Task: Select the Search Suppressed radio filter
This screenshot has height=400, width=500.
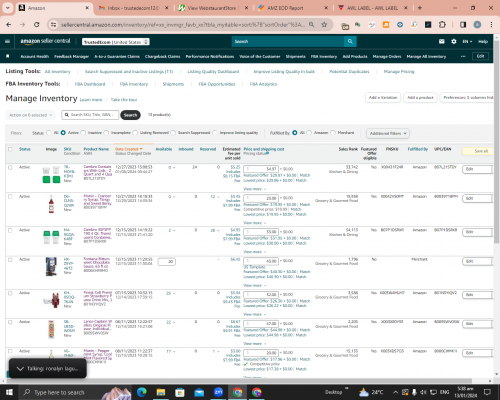Action: pyautogui.click(x=173, y=133)
